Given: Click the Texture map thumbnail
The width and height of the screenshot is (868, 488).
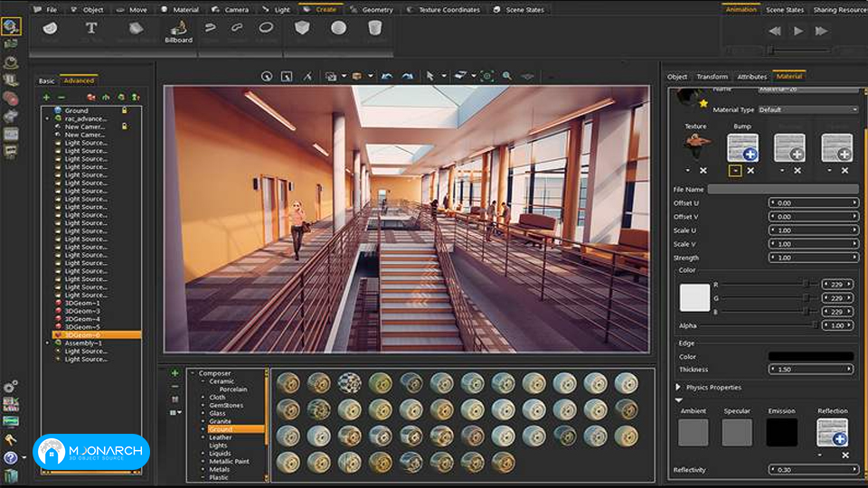Looking at the screenshot, I should 696,145.
